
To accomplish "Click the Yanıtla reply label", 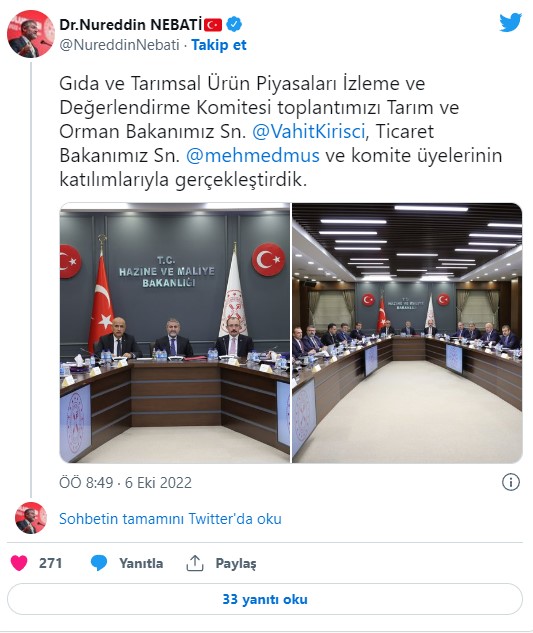I will pyautogui.click(x=141, y=563).
